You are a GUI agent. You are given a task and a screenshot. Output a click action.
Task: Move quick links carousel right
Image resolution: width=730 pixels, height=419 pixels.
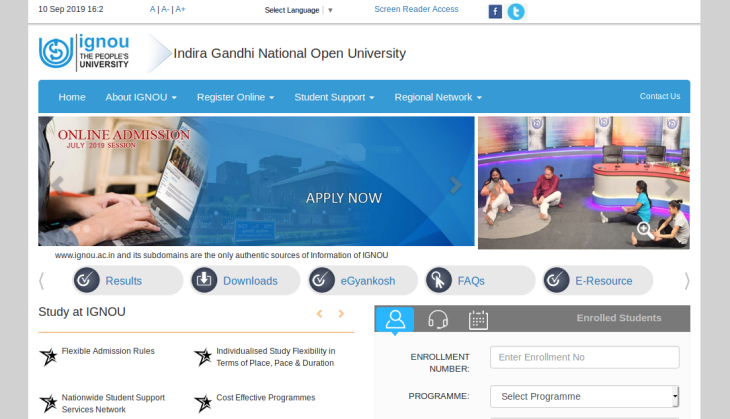(x=687, y=281)
